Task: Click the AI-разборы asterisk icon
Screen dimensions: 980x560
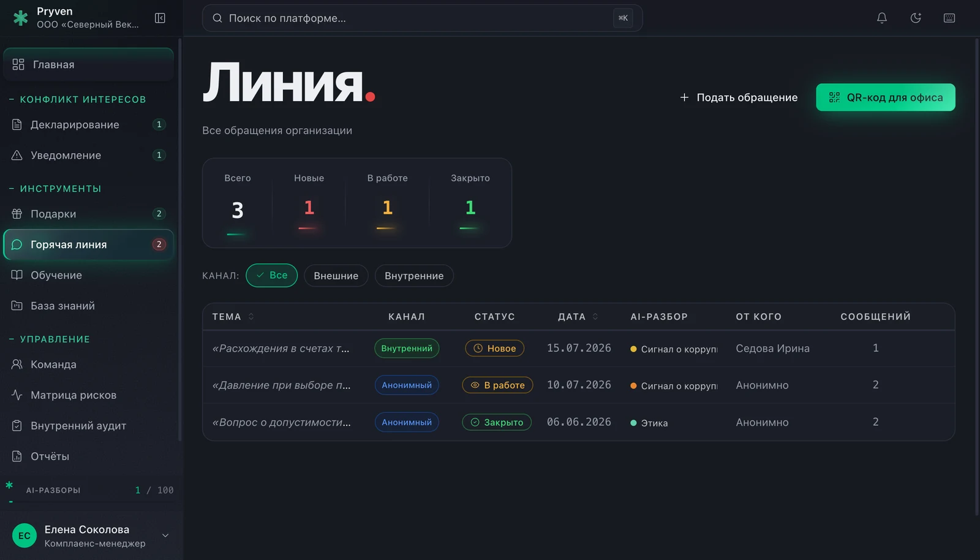Action: click(x=9, y=485)
